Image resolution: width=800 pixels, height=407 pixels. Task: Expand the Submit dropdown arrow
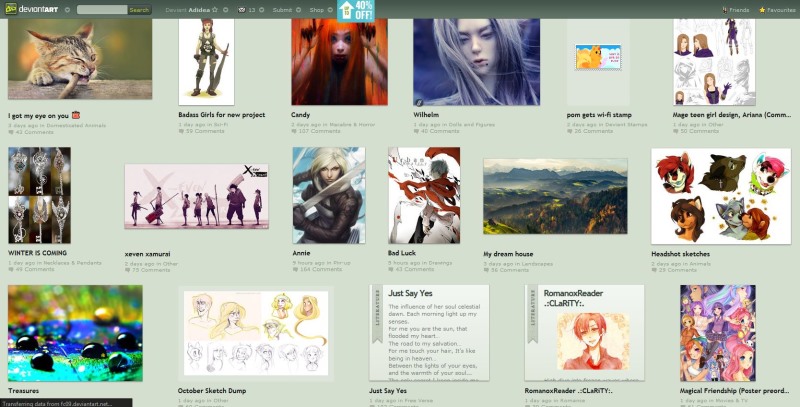pyautogui.click(x=297, y=9)
